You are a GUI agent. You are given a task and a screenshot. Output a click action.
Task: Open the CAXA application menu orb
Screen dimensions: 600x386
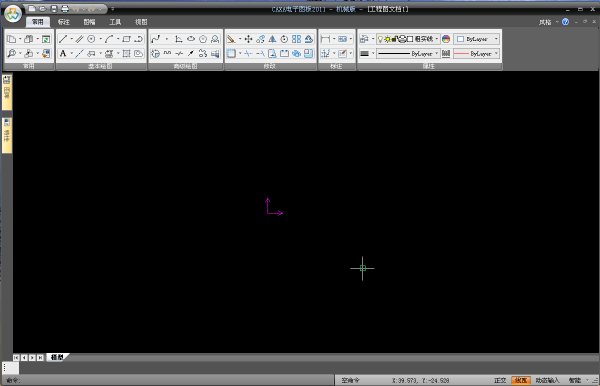pyautogui.click(x=13, y=14)
